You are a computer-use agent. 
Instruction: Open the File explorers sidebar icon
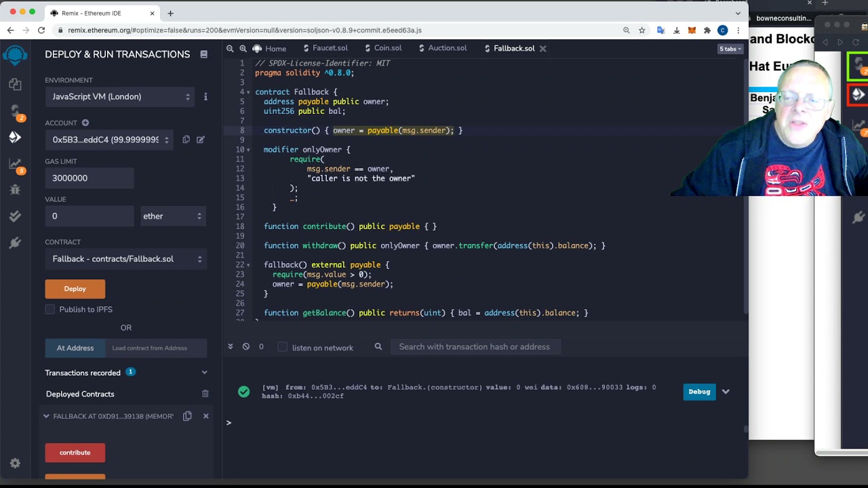coord(15,85)
